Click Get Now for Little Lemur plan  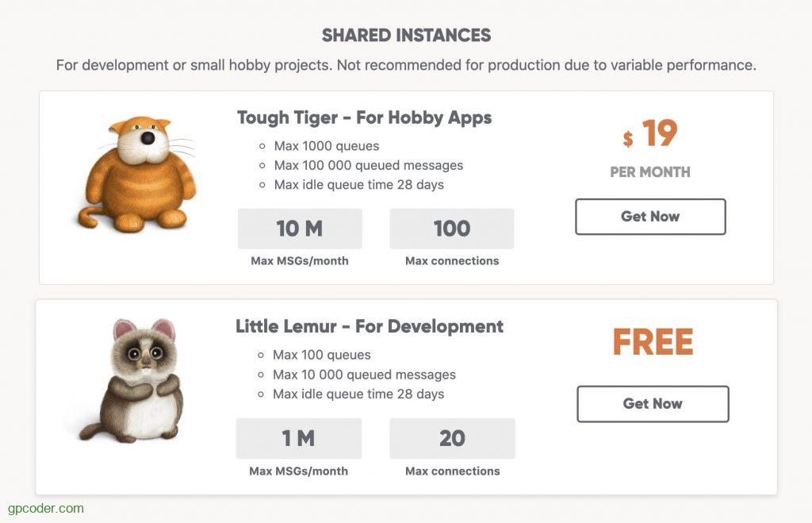coord(652,404)
